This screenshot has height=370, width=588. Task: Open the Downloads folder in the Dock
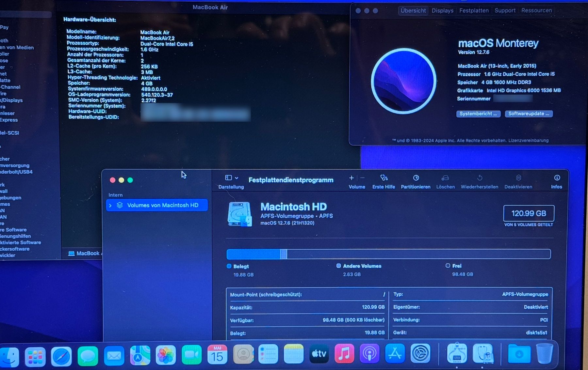click(519, 353)
